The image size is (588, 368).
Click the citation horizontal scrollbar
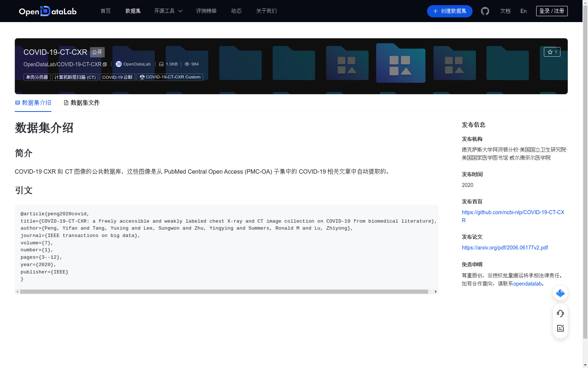(224, 291)
